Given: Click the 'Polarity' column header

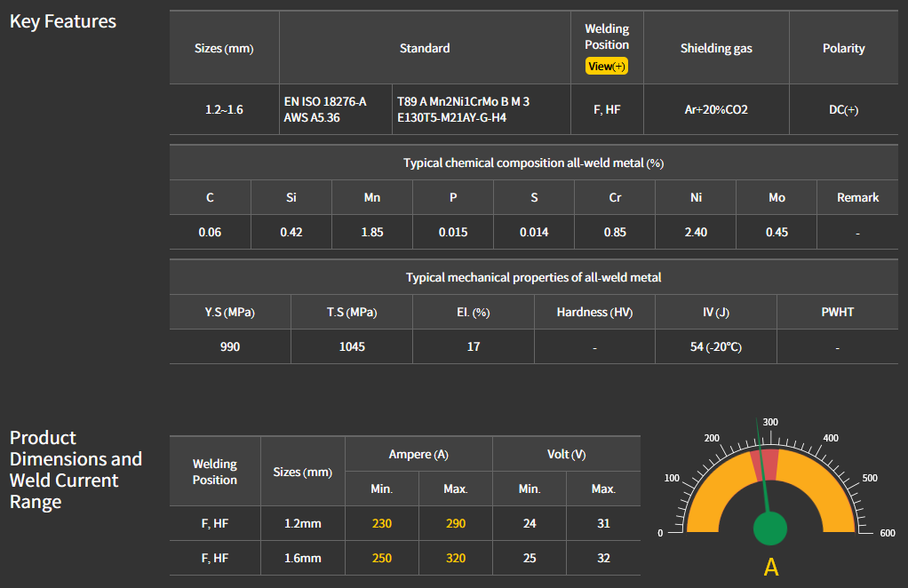Looking at the screenshot, I should click(x=843, y=48).
